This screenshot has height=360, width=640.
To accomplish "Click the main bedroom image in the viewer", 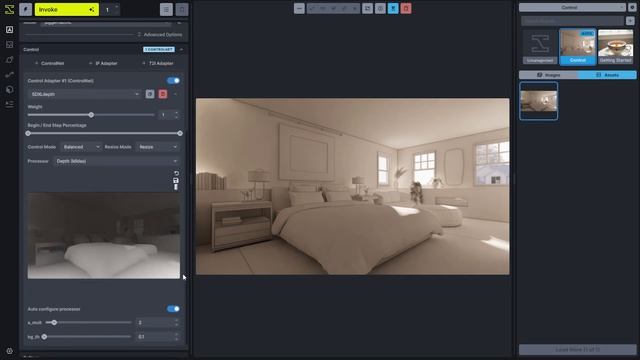I will coord(353,186).
